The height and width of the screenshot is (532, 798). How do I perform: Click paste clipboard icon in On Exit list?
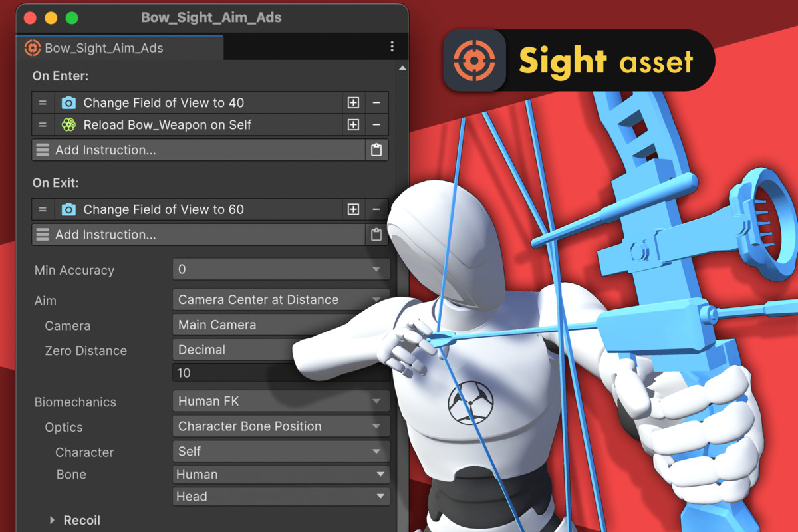point(376,235)
